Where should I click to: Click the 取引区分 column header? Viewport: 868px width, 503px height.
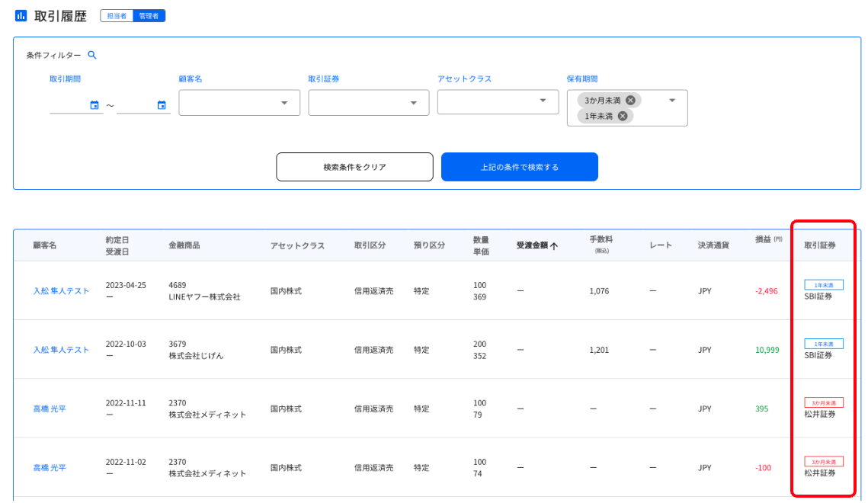[x=370, y=245]
